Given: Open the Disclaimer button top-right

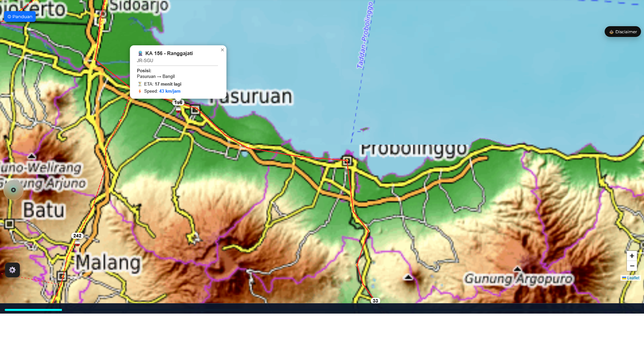Looking at the screenshot, I should click(622, 31).
